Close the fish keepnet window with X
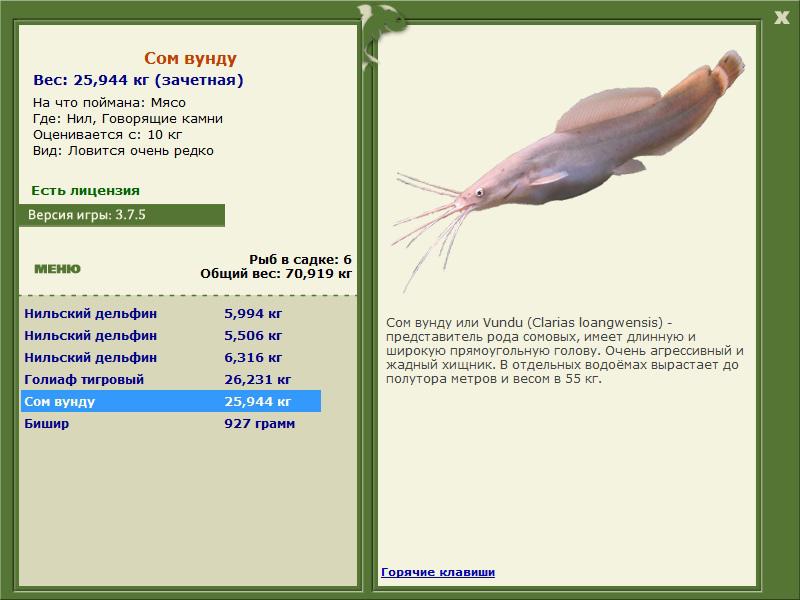Image resolution: width=800 pixels, height=600 pixels. click(781, 18)
